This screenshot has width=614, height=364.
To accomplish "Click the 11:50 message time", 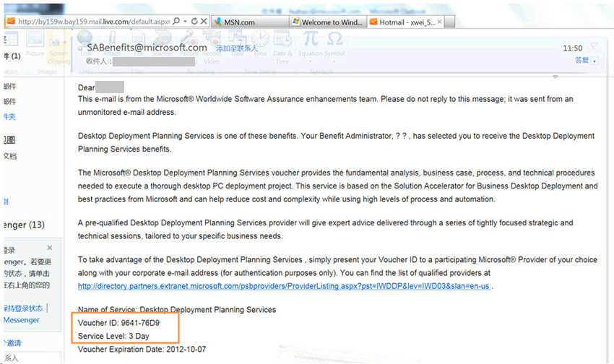I will [573, 48].
